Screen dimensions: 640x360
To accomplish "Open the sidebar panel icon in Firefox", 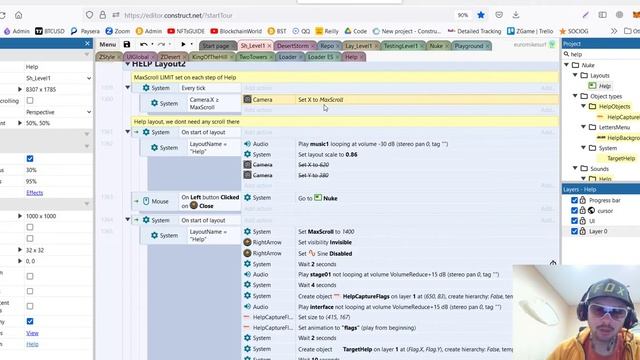I will [x=602, y=15].
